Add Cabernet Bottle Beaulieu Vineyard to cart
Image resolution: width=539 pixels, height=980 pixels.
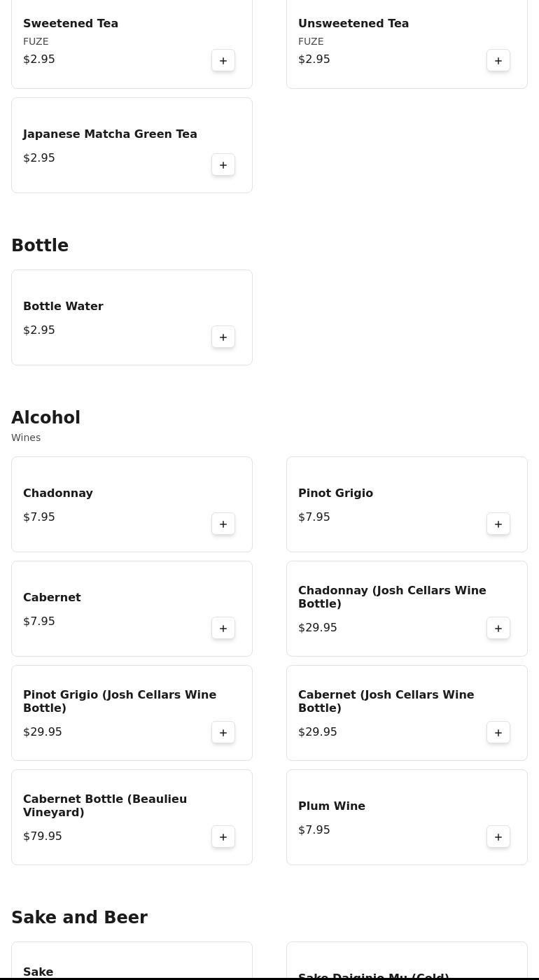coord(223,837)
